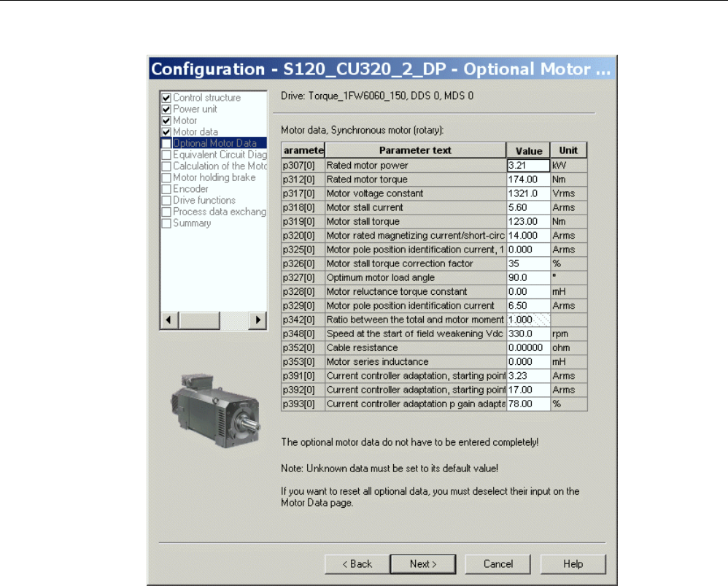Edit stall torque correction factor value 35

(528, 263)
